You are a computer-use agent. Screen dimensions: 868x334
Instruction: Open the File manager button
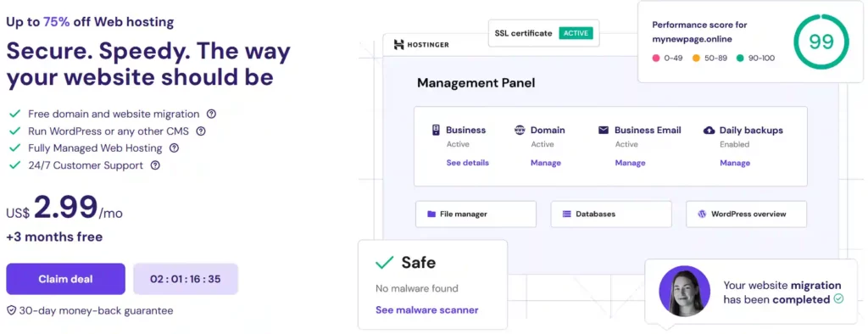click(476, 214)
